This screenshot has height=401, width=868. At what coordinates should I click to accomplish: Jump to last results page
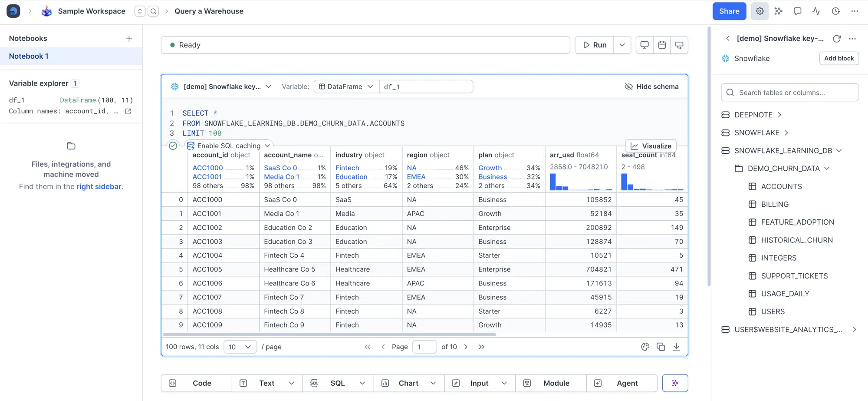[481, 347]
